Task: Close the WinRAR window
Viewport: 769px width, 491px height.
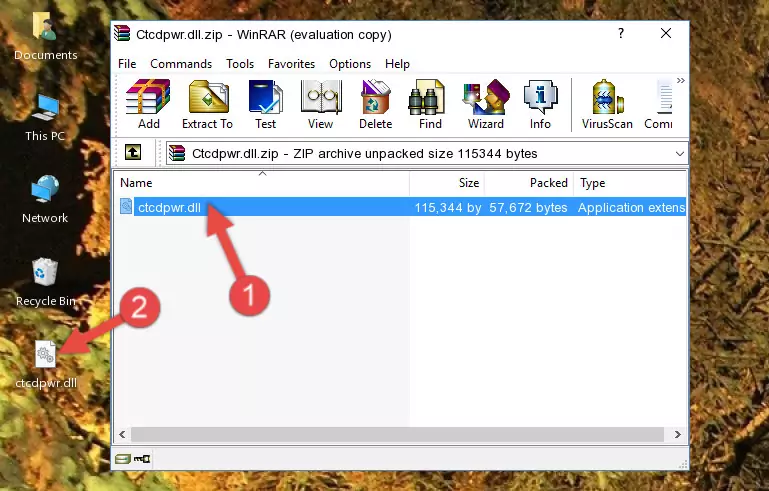Action: [666, 33]
